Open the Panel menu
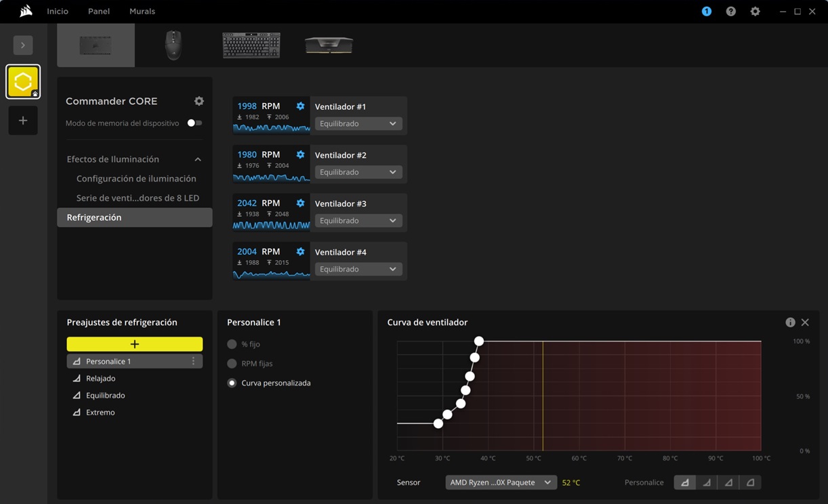Image resolution: width=828 pixels, height=504 pixels. (99, 12)
